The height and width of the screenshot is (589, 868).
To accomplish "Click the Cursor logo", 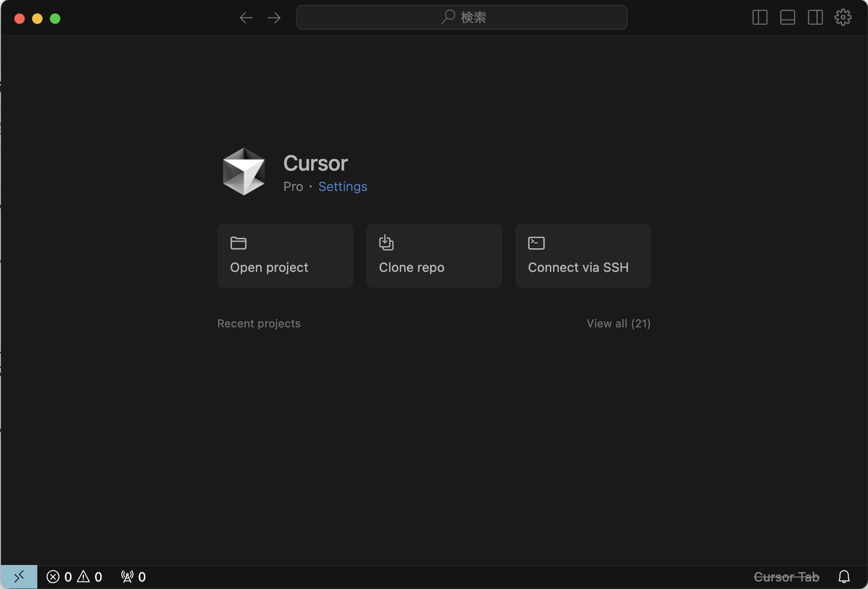I will coord(243,171).
